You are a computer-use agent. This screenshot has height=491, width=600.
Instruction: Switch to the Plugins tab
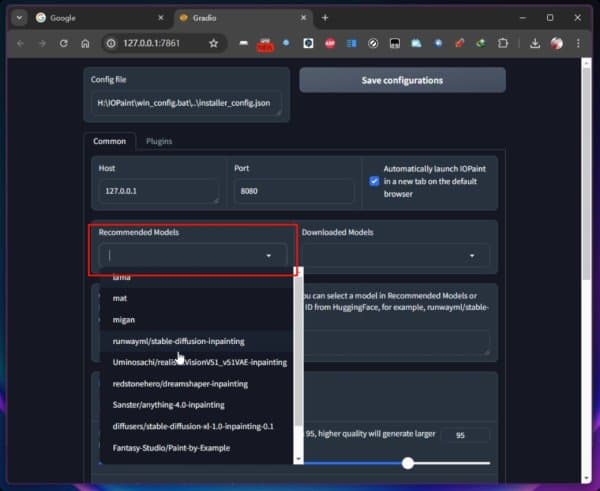click(x=159, y=141)
